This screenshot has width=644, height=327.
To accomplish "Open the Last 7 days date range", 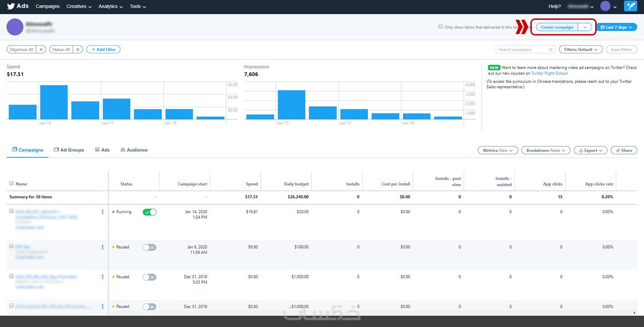I will pyautogui.click(x=616, y=27).
